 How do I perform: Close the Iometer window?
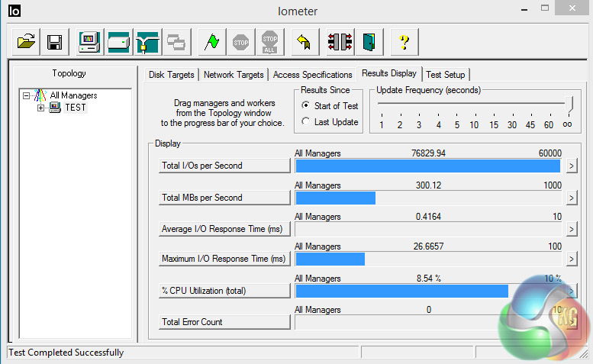[x=572, y=8]
